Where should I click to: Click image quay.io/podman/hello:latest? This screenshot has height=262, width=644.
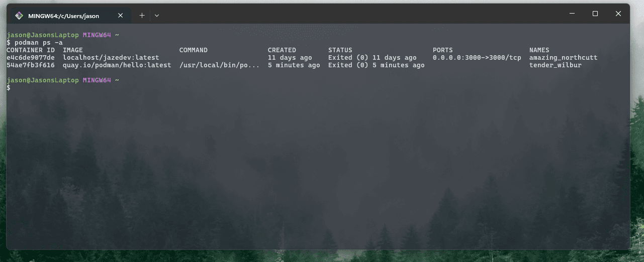(x=117, y=65)
